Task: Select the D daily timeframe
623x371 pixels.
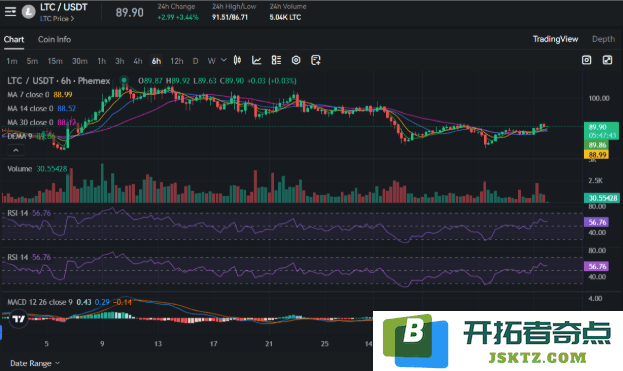Action: (x=195, y=61)
